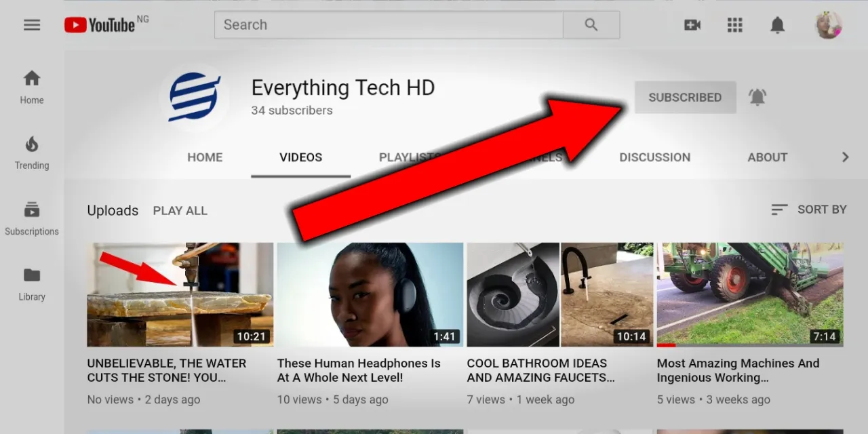The image size is (868, 434).
Task: Switch to the HOME tab
Action: [205, 157]
